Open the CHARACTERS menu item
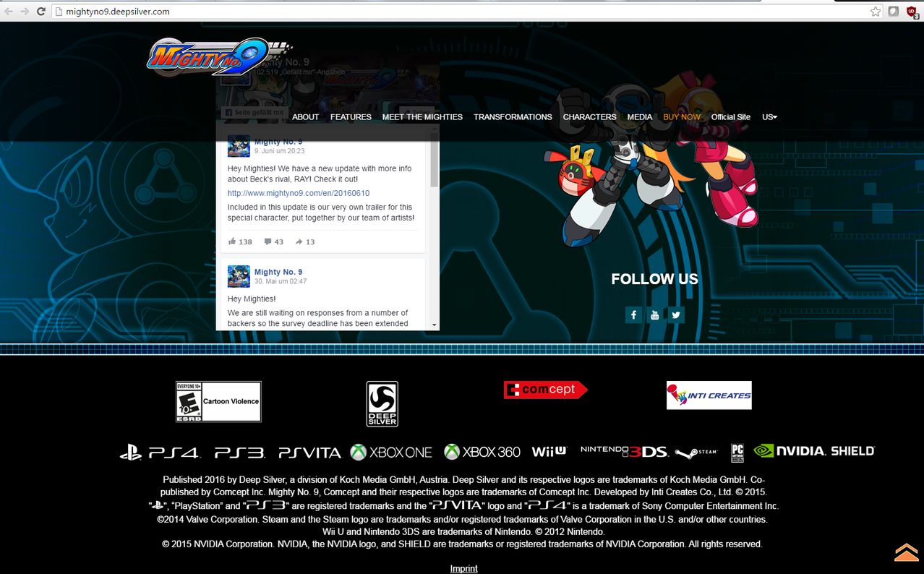The image size is (924, 574). coord(590,117)
